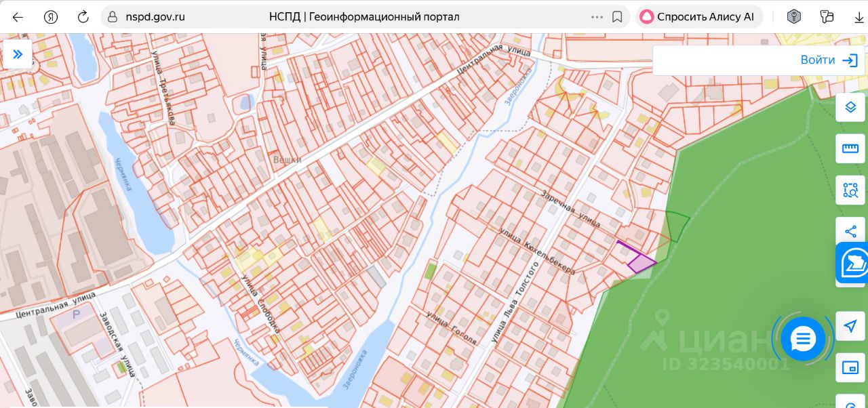
Task: Go back using the browser back arrow
Action: [18, 17]
